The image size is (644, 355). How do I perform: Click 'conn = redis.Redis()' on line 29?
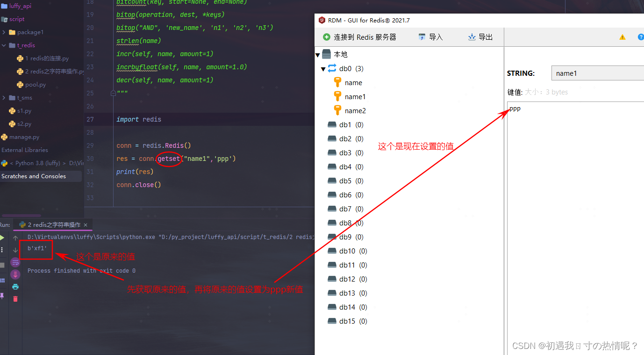click(154, 145)
